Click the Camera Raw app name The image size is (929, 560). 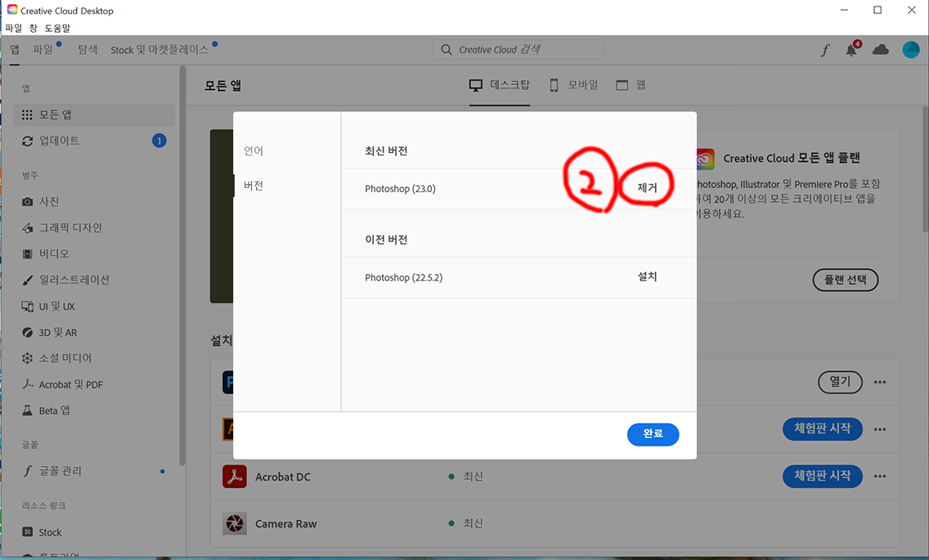point(286,524)
